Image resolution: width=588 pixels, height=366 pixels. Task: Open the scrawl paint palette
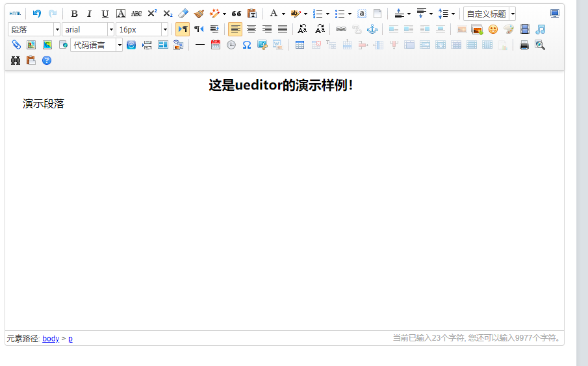tap(509, 29)
